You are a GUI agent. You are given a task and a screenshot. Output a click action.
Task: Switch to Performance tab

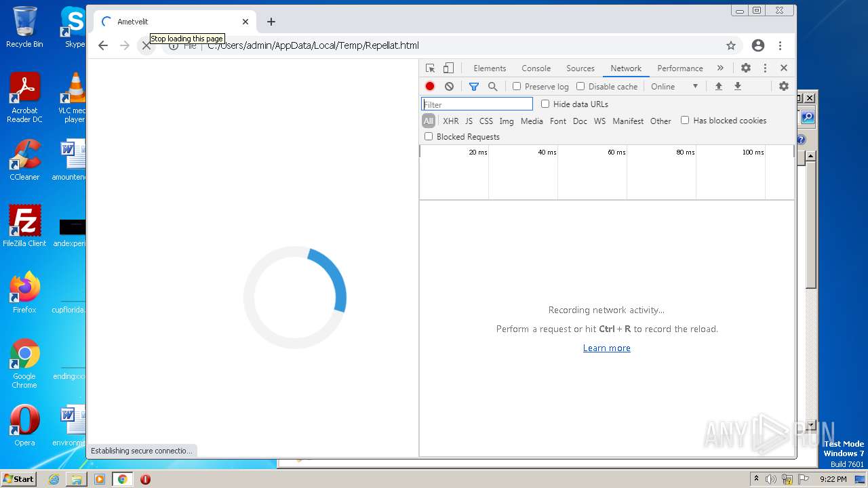[680, 68]
